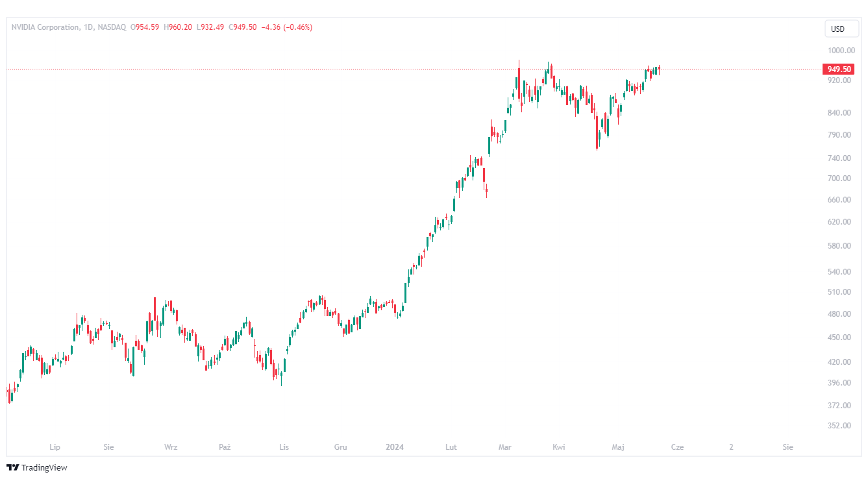Click the 920.00 price axis label

[840, 80]
